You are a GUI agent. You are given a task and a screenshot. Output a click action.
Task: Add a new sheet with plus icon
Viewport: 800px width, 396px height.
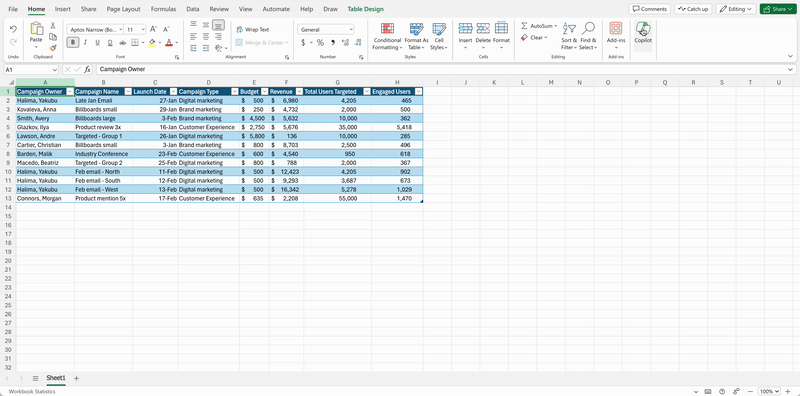[x=77, y=378]
